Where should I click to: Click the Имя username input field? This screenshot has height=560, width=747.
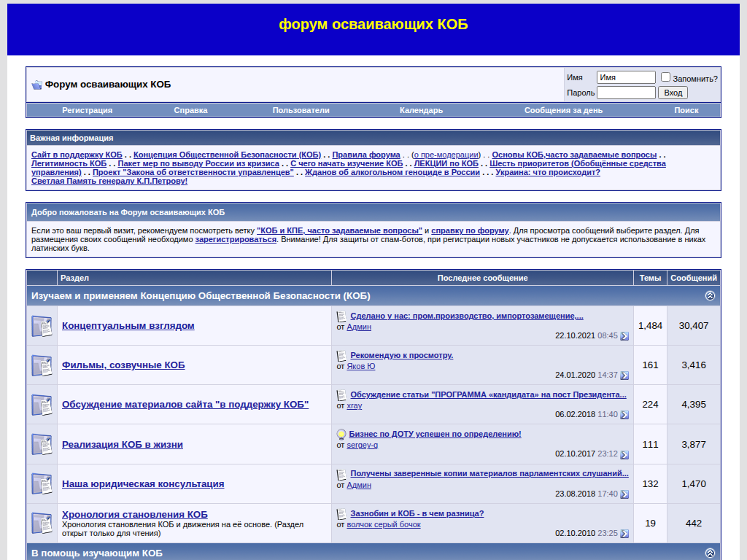click(x=626, y=77)
